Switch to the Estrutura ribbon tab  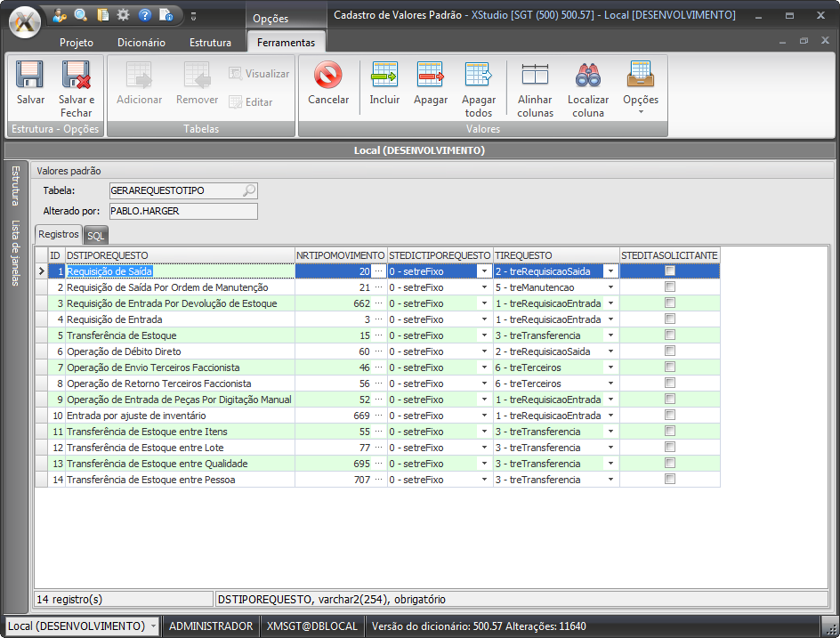click(210, 43)
